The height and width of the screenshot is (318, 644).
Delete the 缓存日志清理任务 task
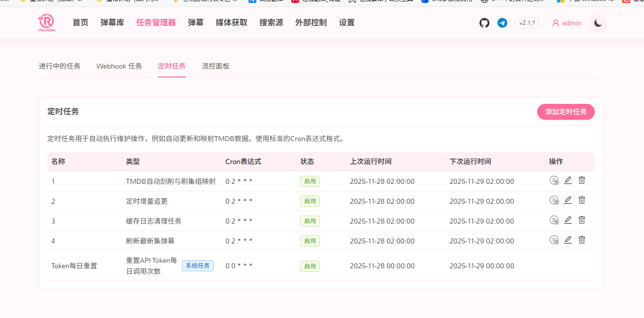tap(582, 220)
